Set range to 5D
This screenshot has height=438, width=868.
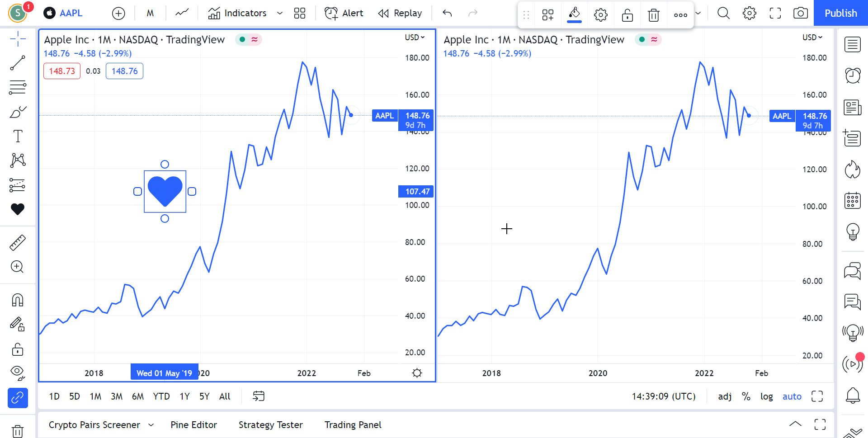pyautogui.click(x=75, y=396)
